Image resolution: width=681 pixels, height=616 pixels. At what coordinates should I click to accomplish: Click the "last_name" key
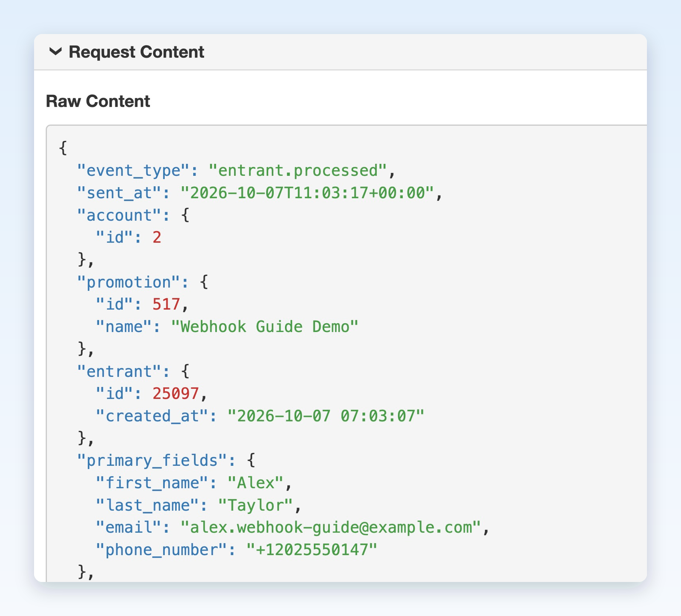147,505
